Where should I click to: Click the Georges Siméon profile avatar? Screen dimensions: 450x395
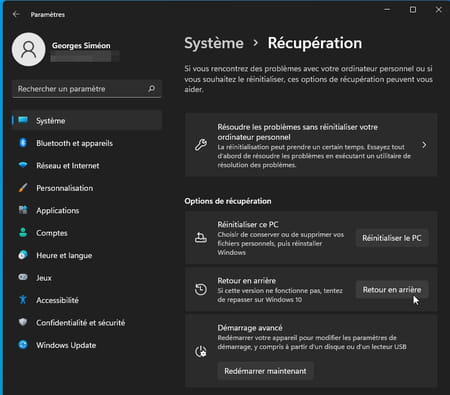click(x=29, y=49)
